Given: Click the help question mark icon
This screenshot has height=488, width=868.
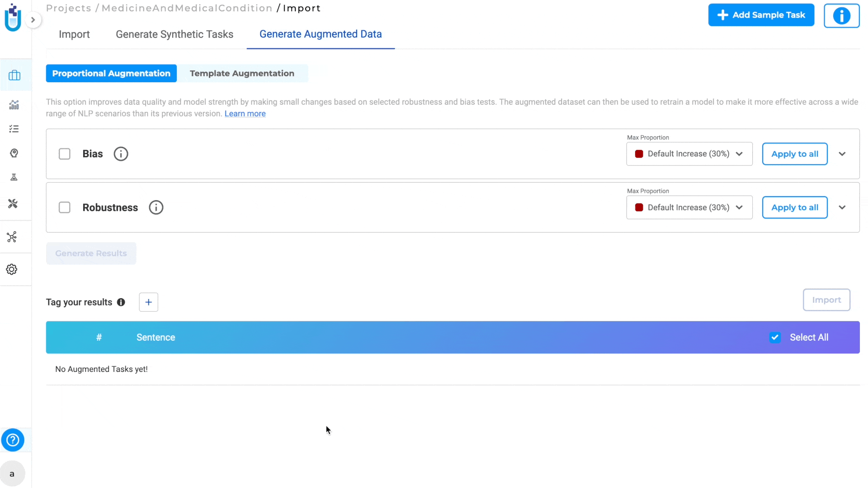Looking at the screenshot, I should pyautogui.click(x=13, y=440).
